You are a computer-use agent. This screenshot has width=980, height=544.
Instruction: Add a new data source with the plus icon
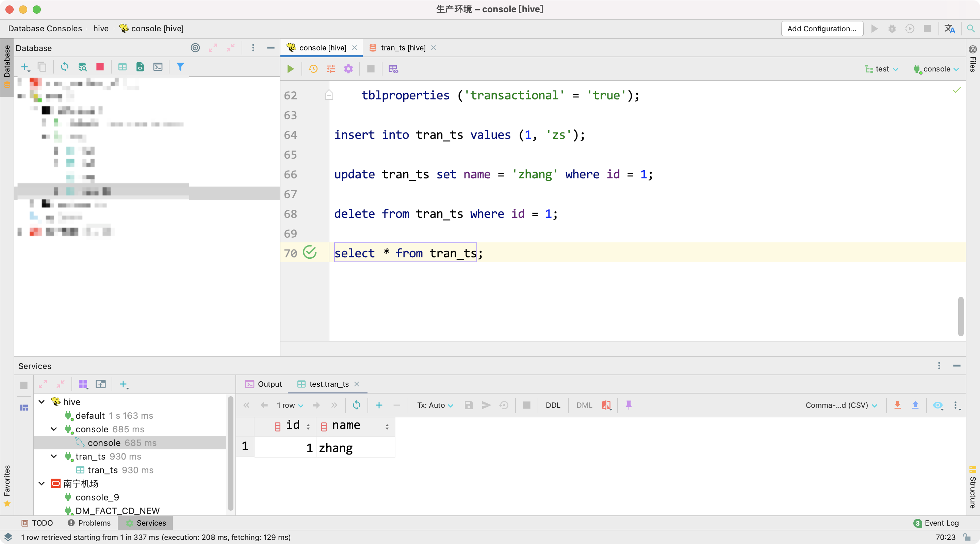tap(25, 67)
